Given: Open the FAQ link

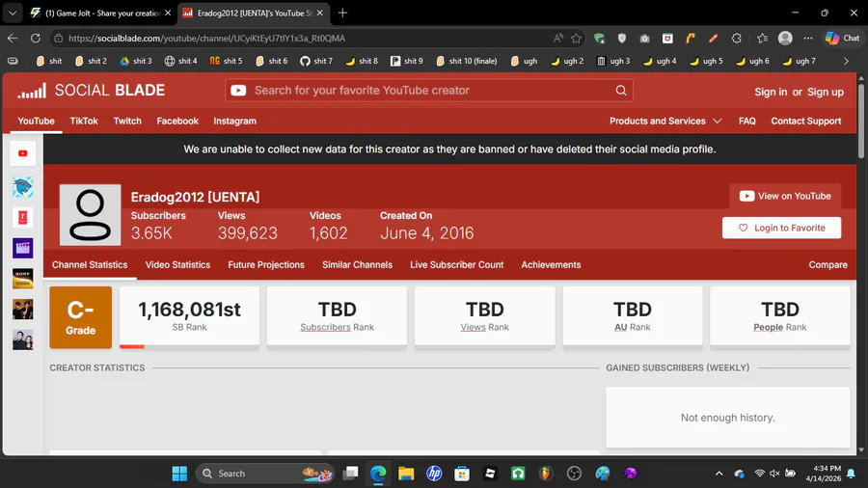Looking at the screenshot, I should (746, 121).
